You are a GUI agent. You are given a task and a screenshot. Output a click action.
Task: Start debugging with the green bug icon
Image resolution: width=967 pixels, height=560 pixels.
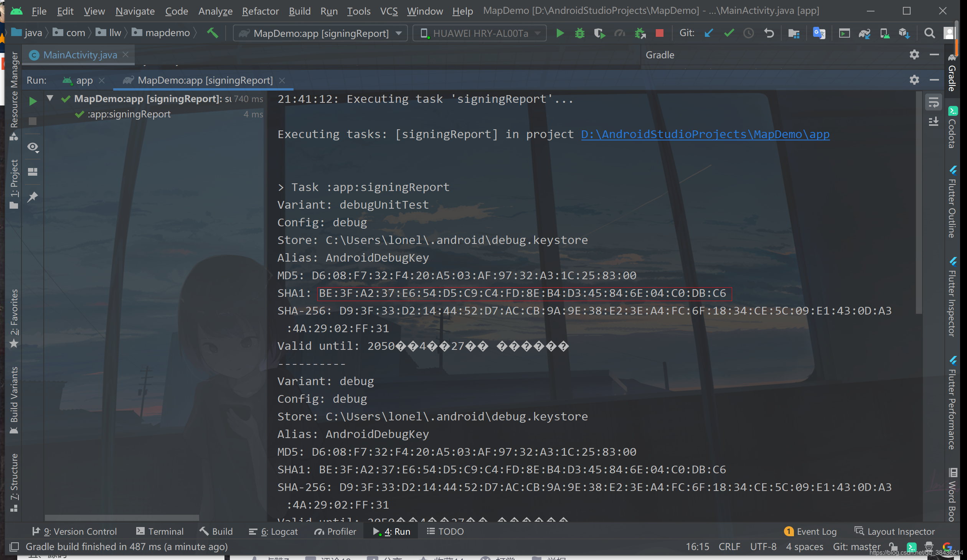point(579,33)
